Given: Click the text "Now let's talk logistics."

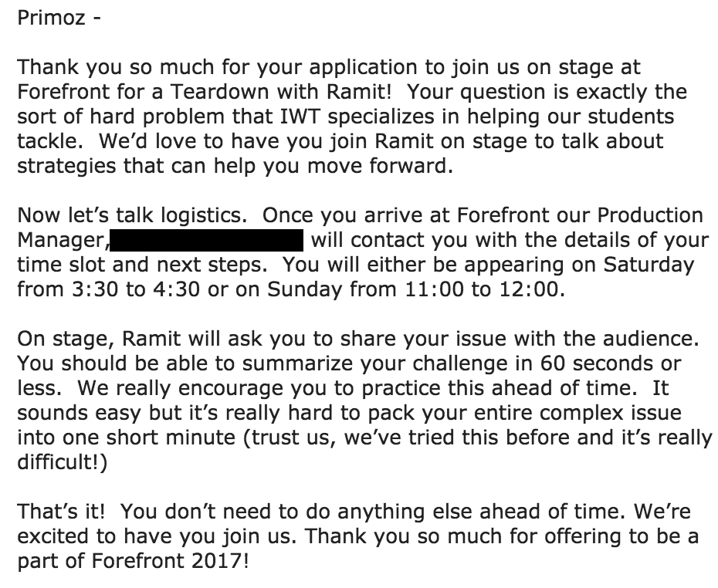Looking at the screenshot, I should pyautogui.click(x=132, y=215).
